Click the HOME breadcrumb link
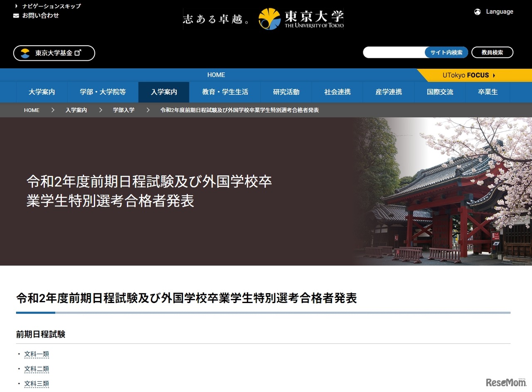The width and height of the screenshot is (532, 392). click(32, 110)
